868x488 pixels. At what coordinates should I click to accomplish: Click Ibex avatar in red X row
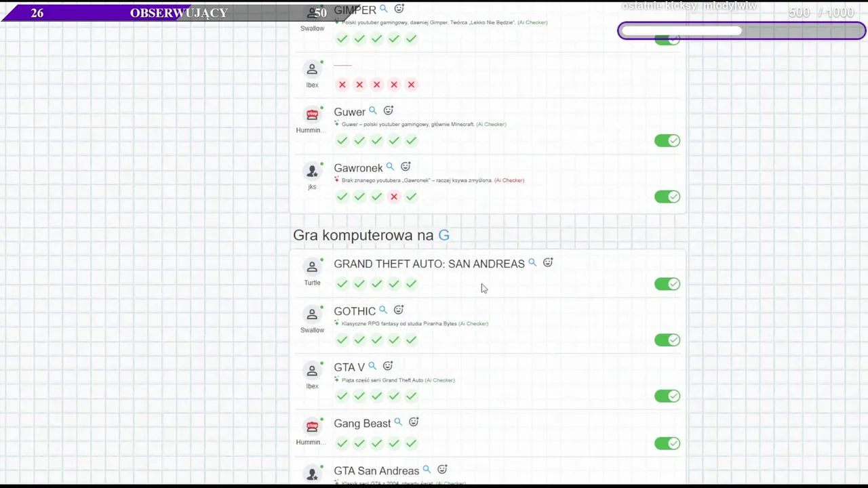312,69
